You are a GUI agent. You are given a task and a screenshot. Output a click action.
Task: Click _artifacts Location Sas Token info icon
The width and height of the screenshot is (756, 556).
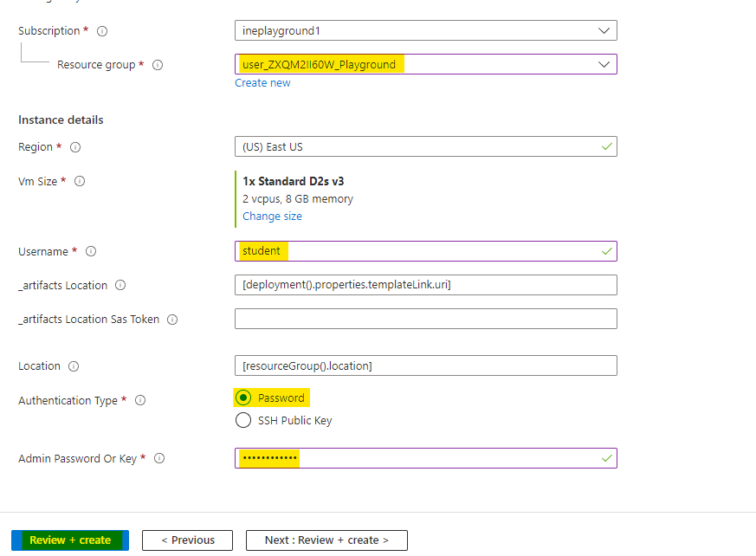(172, 320)
